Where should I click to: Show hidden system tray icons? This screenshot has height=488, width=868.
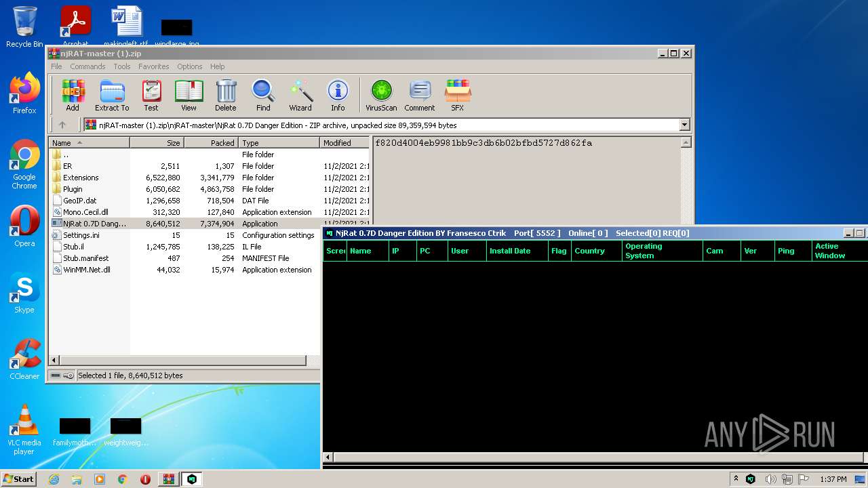point(736,479)
